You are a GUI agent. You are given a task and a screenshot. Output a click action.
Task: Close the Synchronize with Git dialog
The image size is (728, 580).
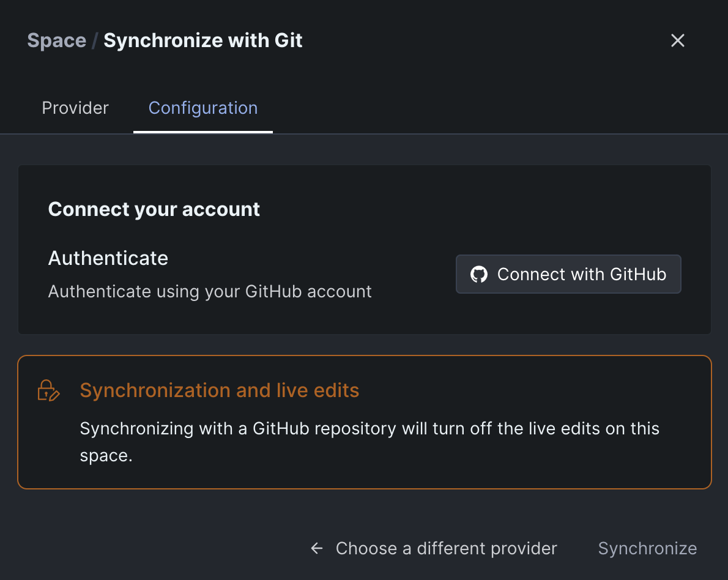pyautogui.click(x=677, y=40)
